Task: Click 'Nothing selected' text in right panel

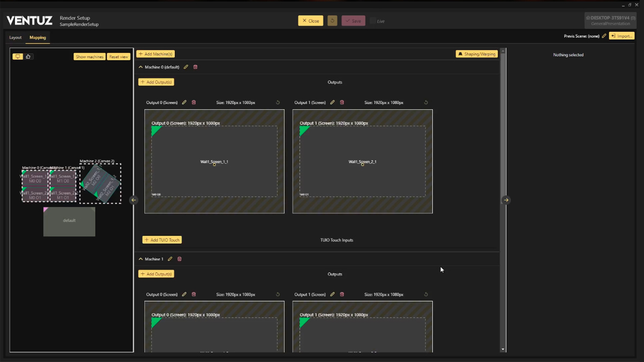Action: pyautogui.click(x=568, y=55)
